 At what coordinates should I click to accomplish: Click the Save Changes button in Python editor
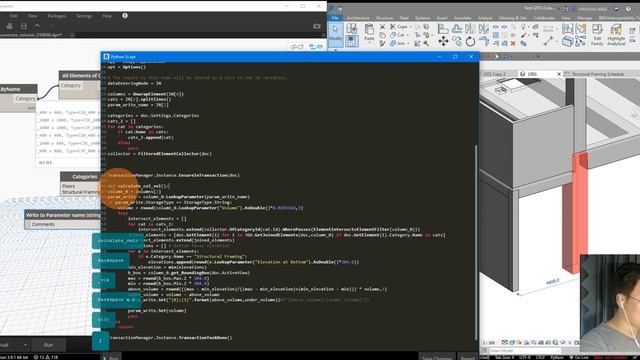(x=437, y=358)
